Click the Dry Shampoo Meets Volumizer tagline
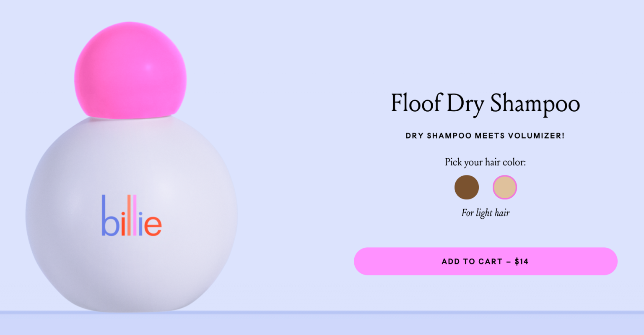The width and height of the screenshot is (644, 335). tap(485, 136)
